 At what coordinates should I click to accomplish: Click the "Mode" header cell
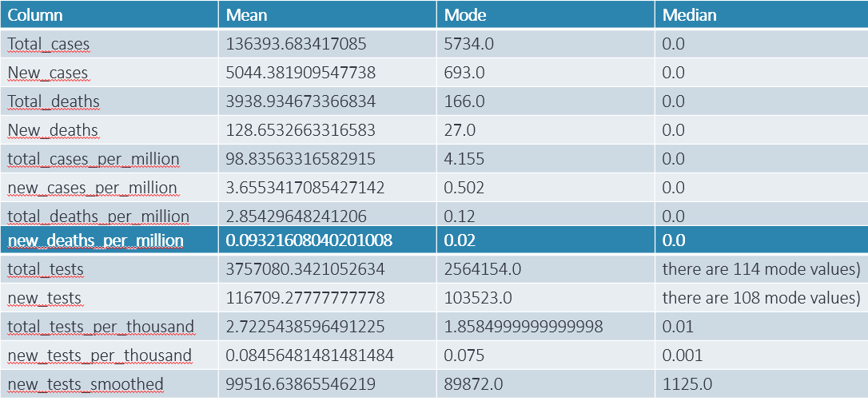[x=545, y=14]
